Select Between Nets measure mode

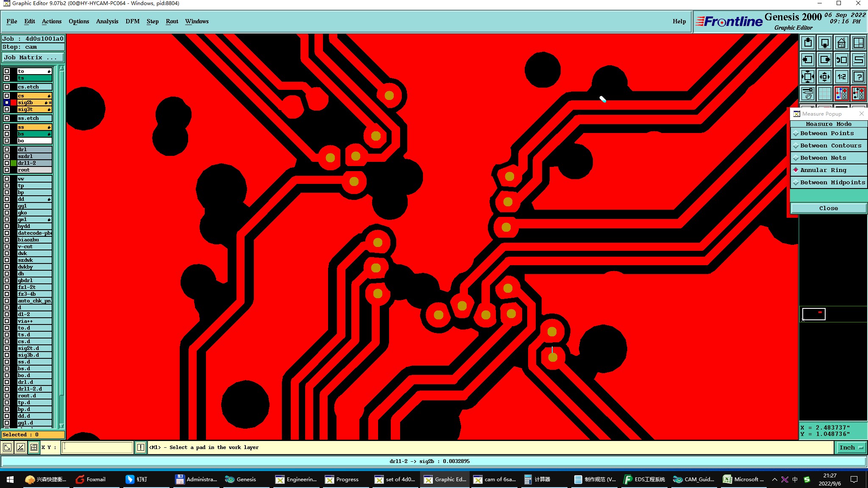tap(829, 158)
